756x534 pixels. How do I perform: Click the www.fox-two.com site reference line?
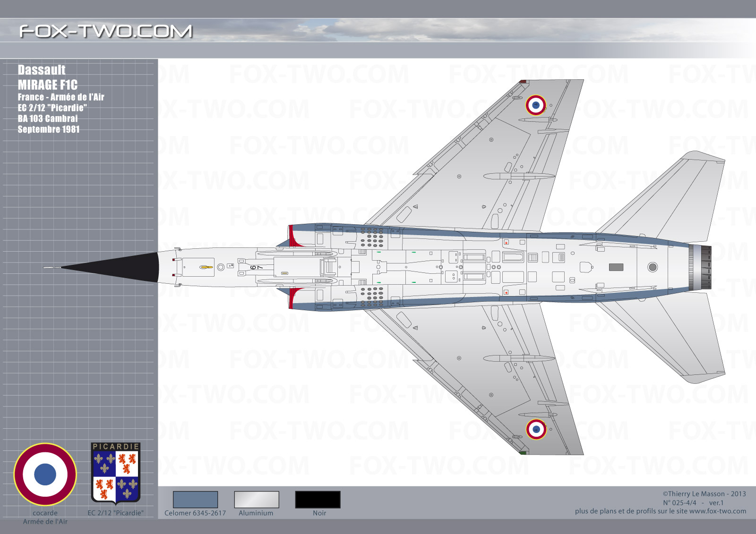tap(661, 511)
